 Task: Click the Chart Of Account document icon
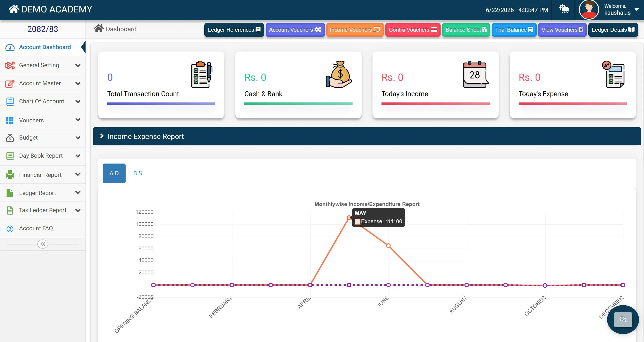10,101
